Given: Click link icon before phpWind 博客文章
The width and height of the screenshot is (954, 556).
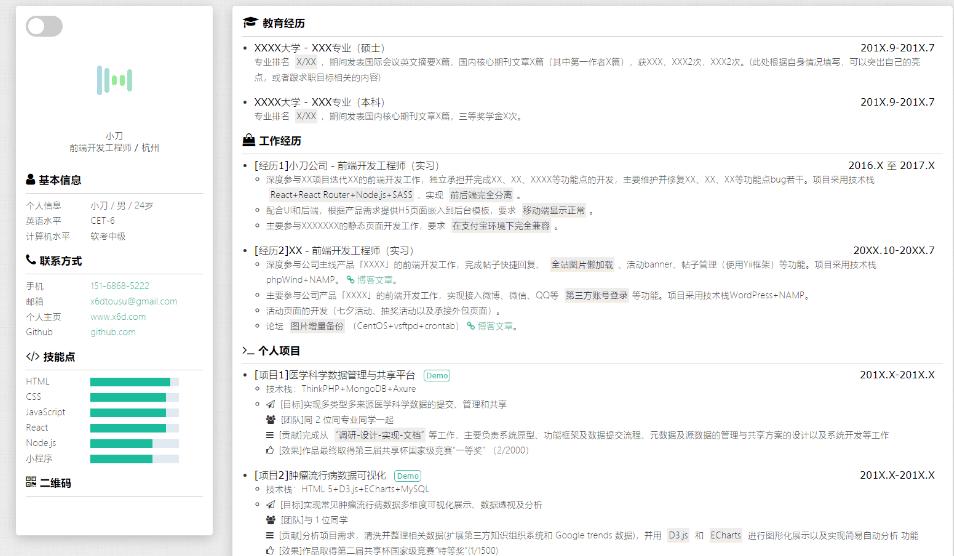Looking at the screenshot, I should pos(350,280).
